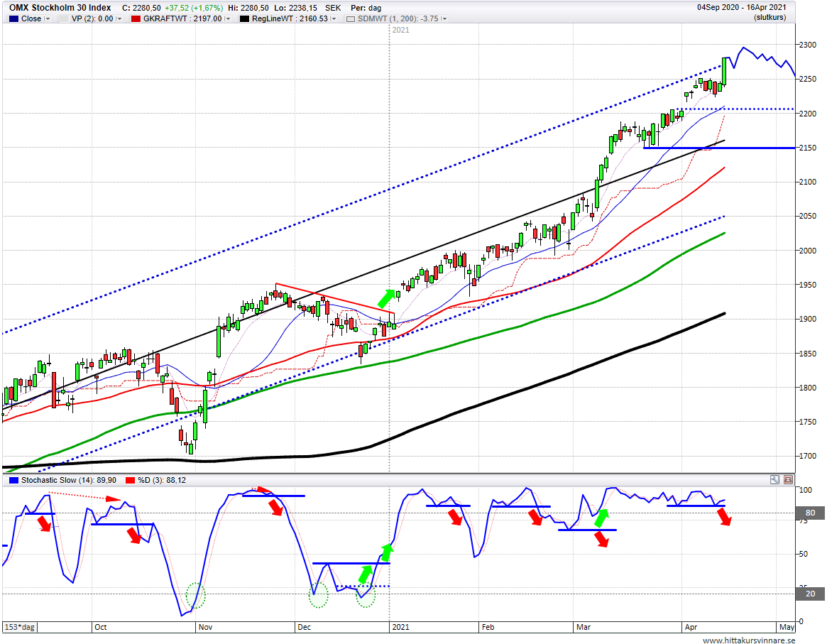
Task: Click the +37,52 (+1,67%) change value
Action: [194, 8]
